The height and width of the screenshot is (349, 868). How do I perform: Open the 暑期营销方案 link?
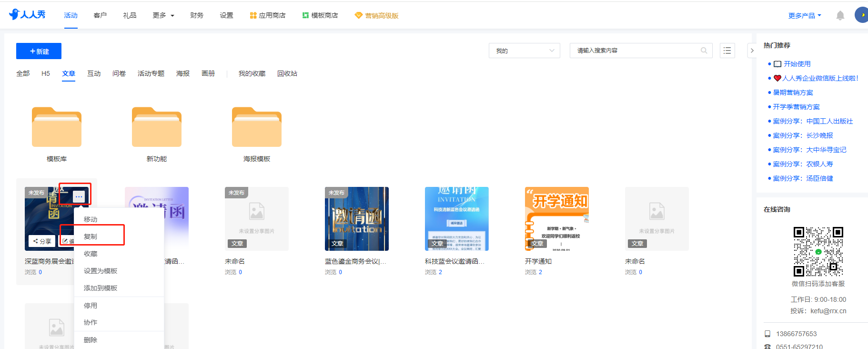pos(793,92)
